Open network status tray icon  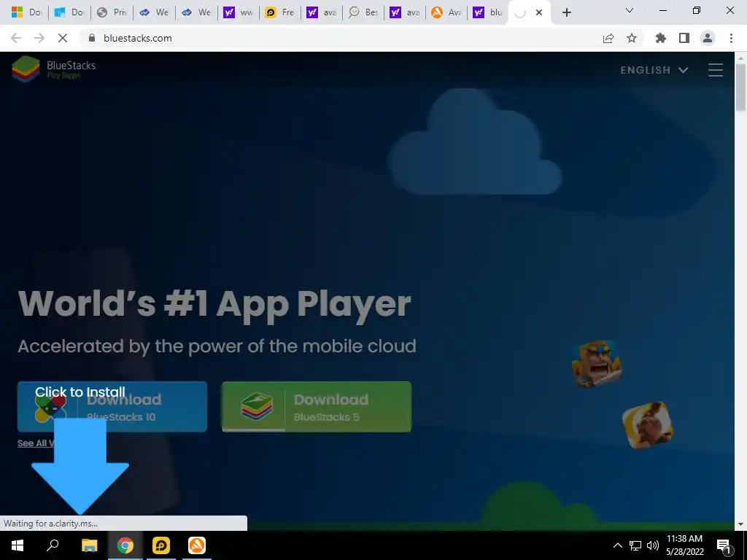pyautogui.click(x=635, y=545)
